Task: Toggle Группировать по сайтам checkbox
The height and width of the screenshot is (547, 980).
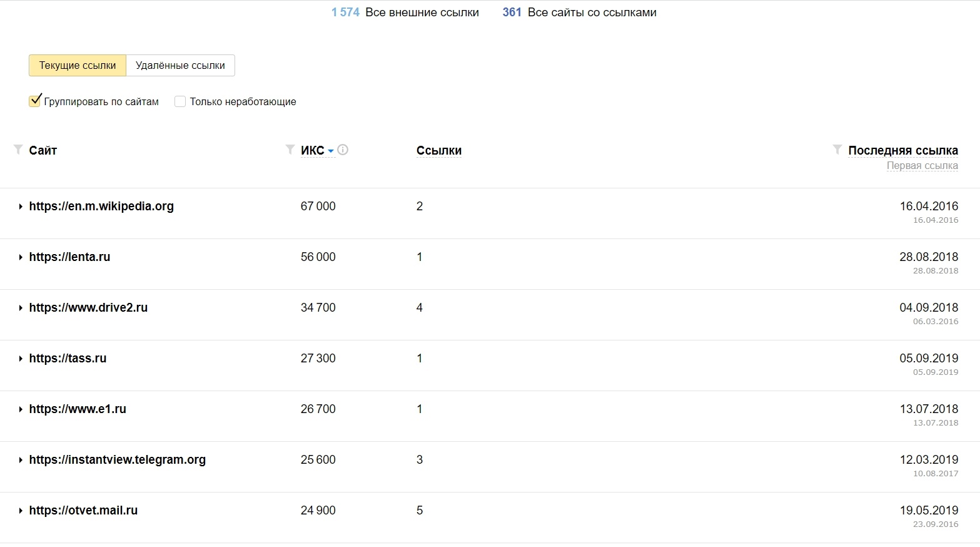Action: pos(35,101)
